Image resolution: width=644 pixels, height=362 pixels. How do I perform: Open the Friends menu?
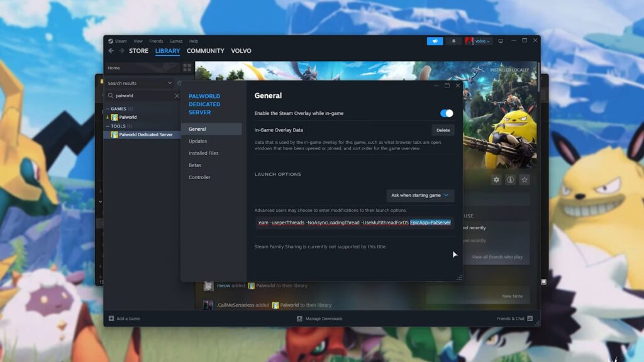pos(156,41)
